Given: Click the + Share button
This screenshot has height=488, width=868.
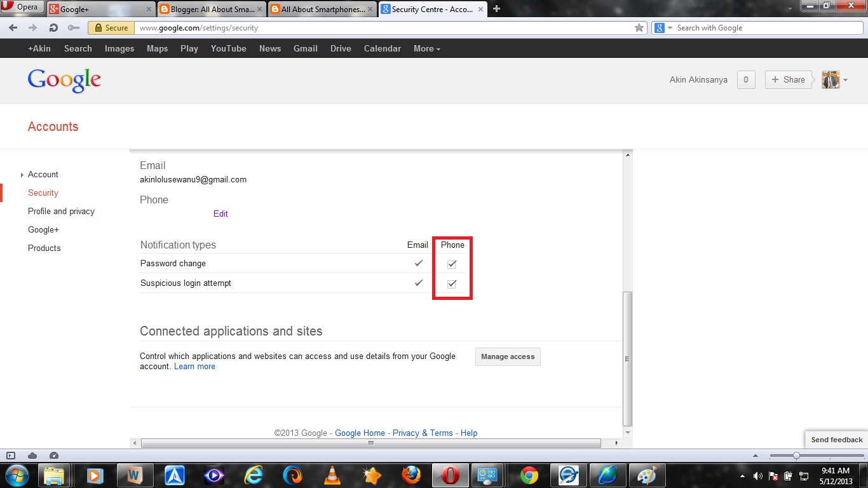Looking at the screenshot, I should [788, 79].
